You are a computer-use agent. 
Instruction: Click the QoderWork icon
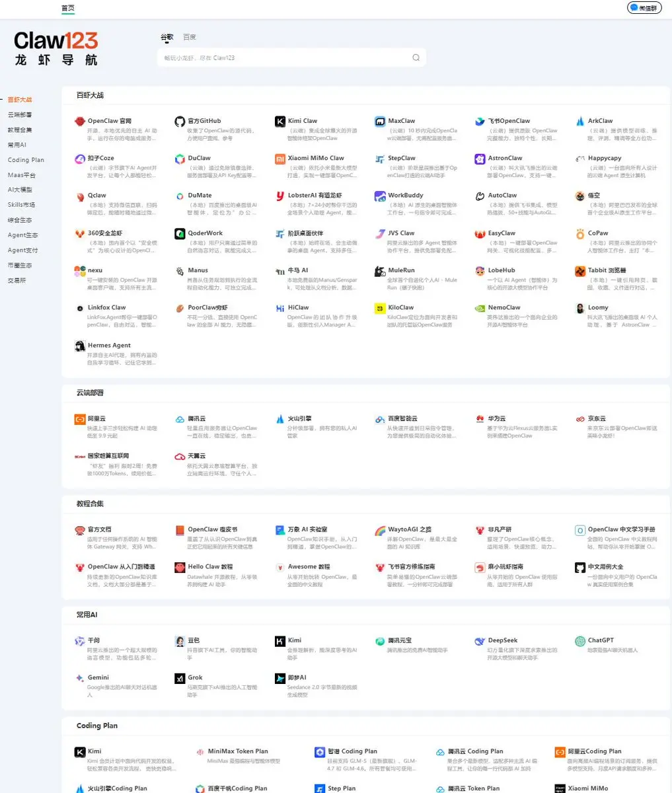180,233
